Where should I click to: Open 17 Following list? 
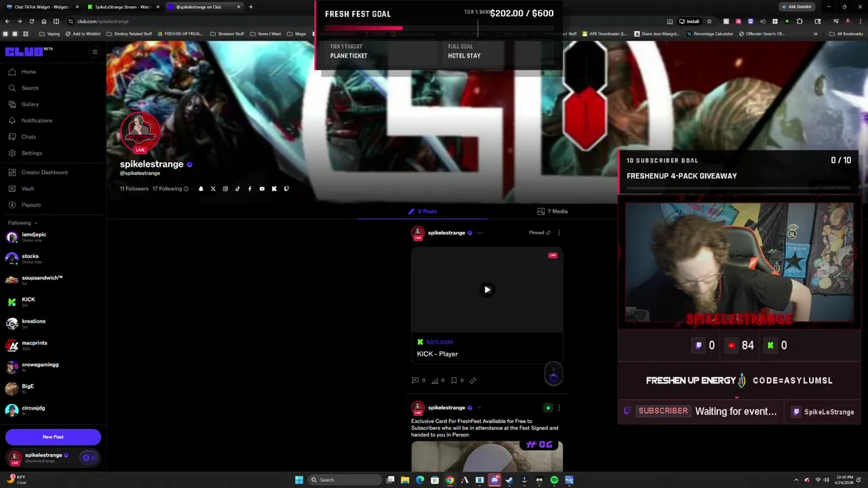click(x=167, y=189)
